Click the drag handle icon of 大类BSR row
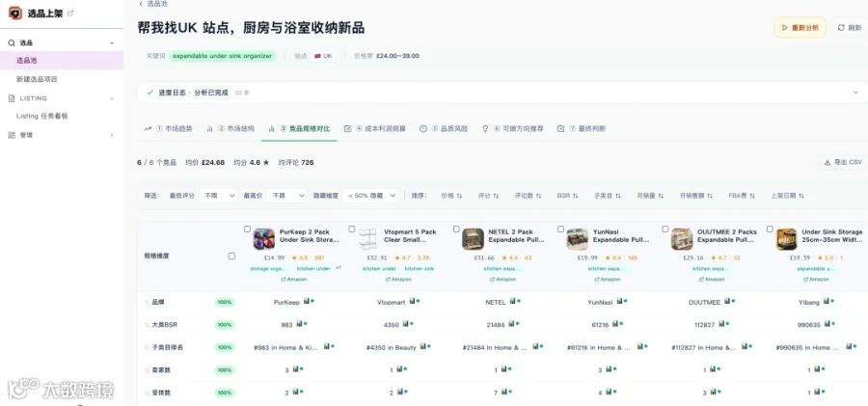 pyautogui.click(x=147, y=325)
